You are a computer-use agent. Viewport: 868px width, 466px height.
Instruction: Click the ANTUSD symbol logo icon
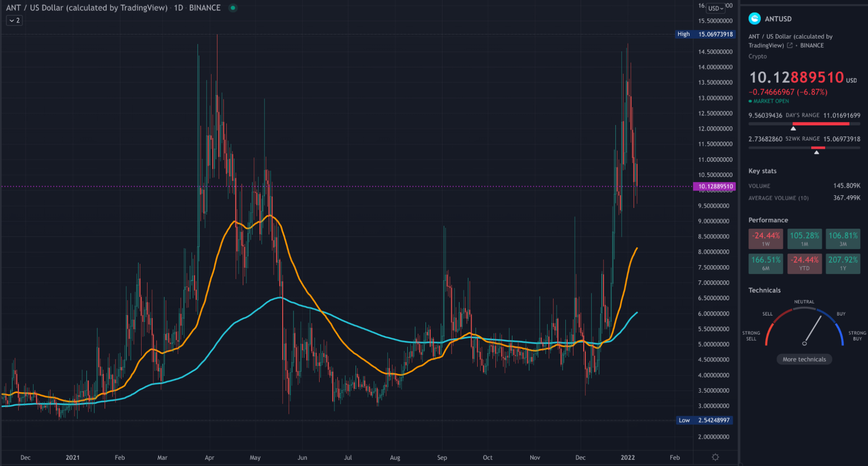point(755,19)
